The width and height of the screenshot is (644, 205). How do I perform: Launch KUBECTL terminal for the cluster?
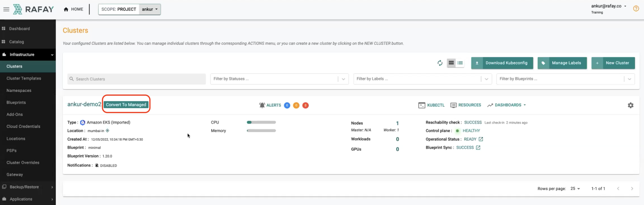pyautogui.click(x=431, y=105)
